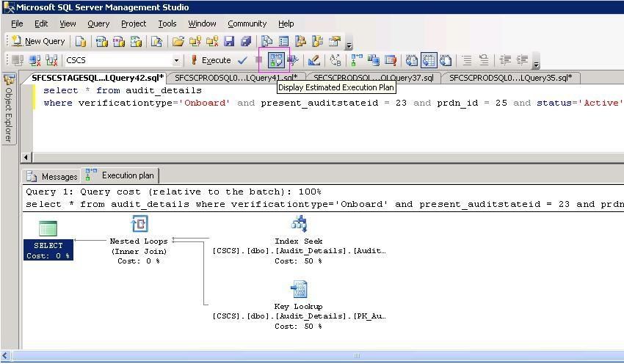
Task: Comment out the selected lines
Action: coord(467,60)
